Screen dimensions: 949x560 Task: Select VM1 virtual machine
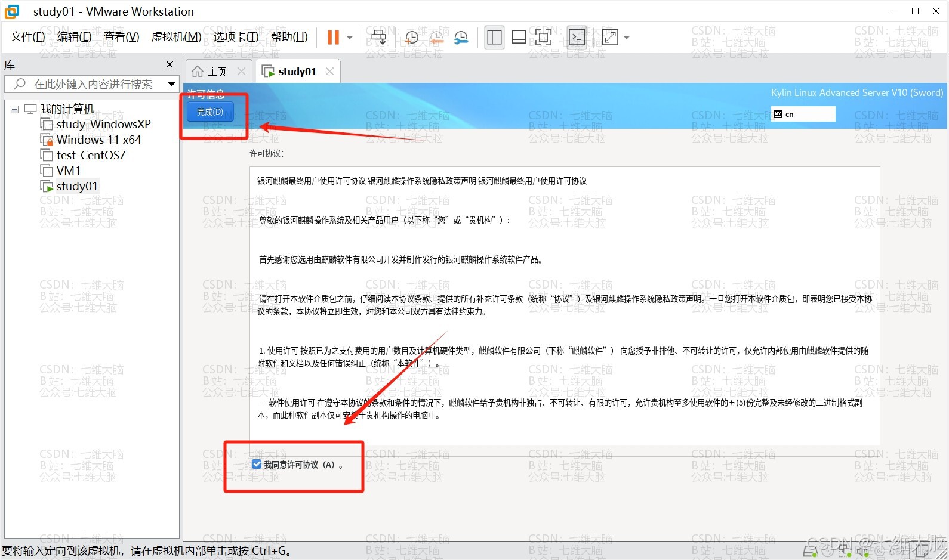(x=69, y=171)
